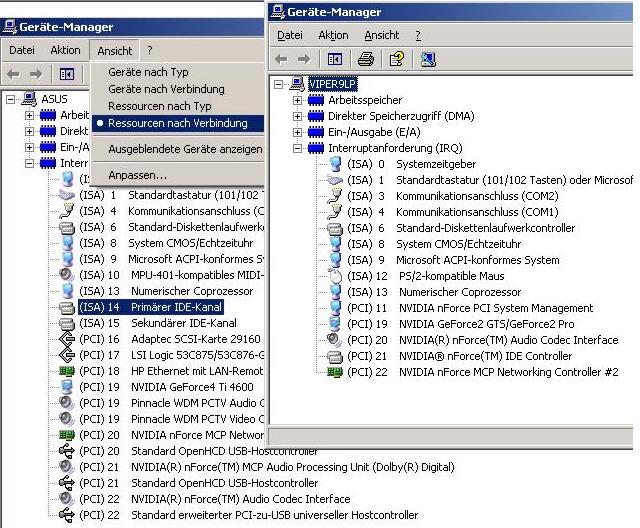This screenshot has width=640, height=528.
Task: Choose Ausgeblendete Geräte anzeigen menu entry
Action: click(185, 149)
